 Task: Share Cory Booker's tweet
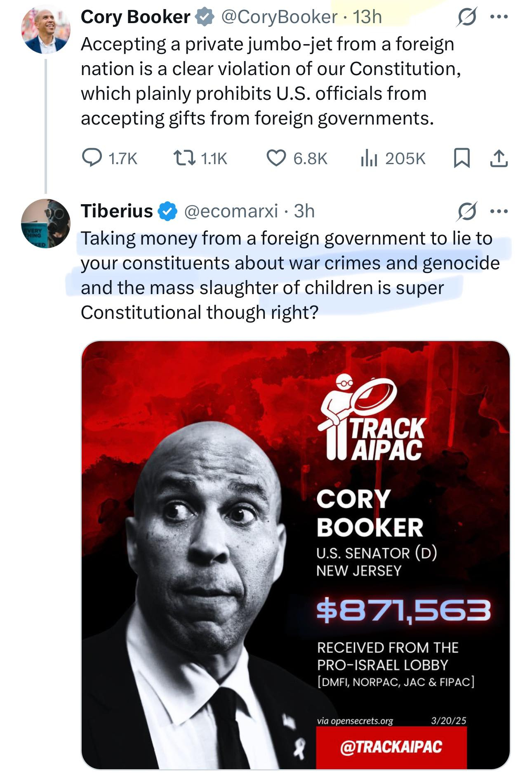[499, 158]
